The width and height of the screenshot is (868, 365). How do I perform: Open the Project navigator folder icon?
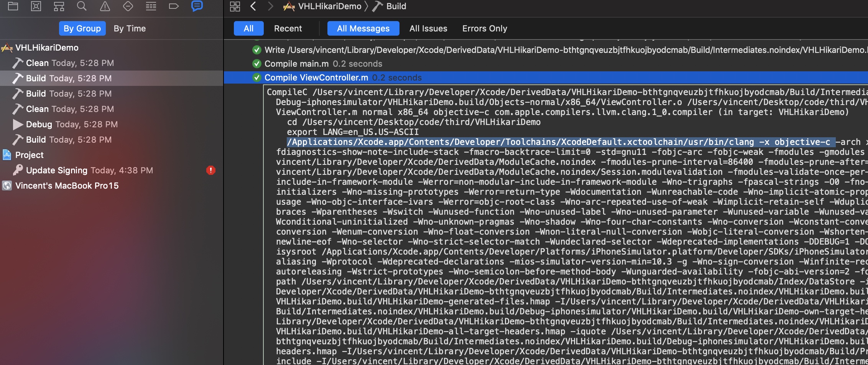[x=13, y=6]
